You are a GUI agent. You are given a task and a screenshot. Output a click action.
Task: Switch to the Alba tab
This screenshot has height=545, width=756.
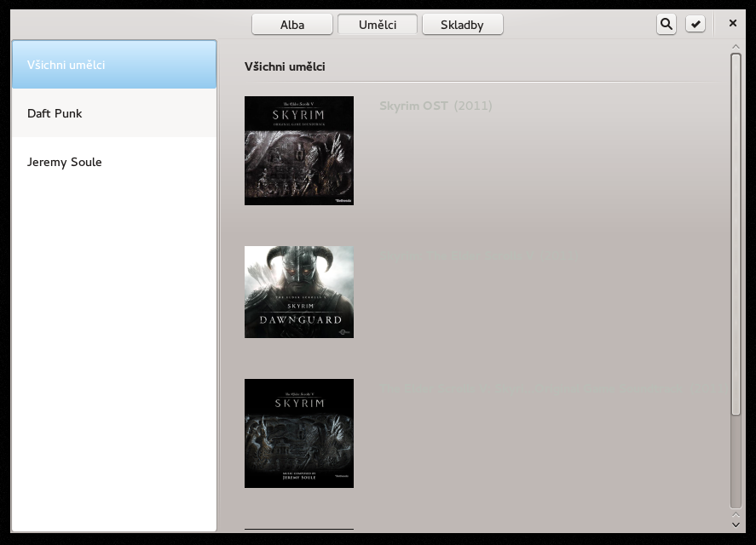pos(292,25)
